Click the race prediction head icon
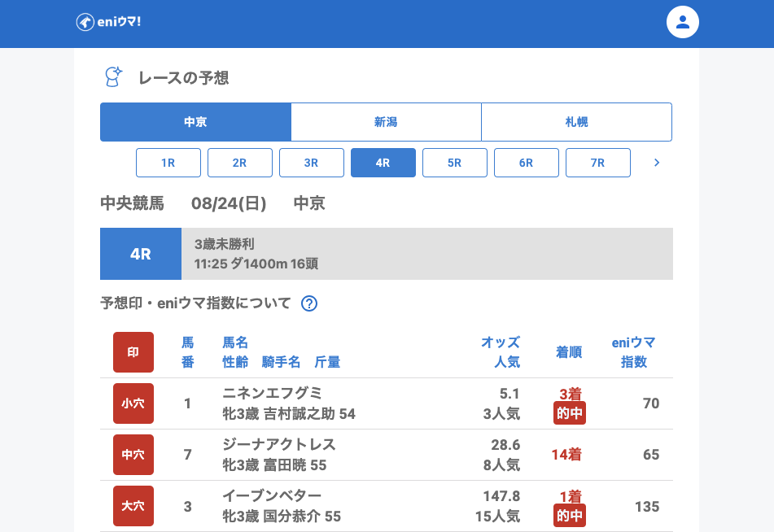This screenshot has height=532, width=774. (113, 77)
